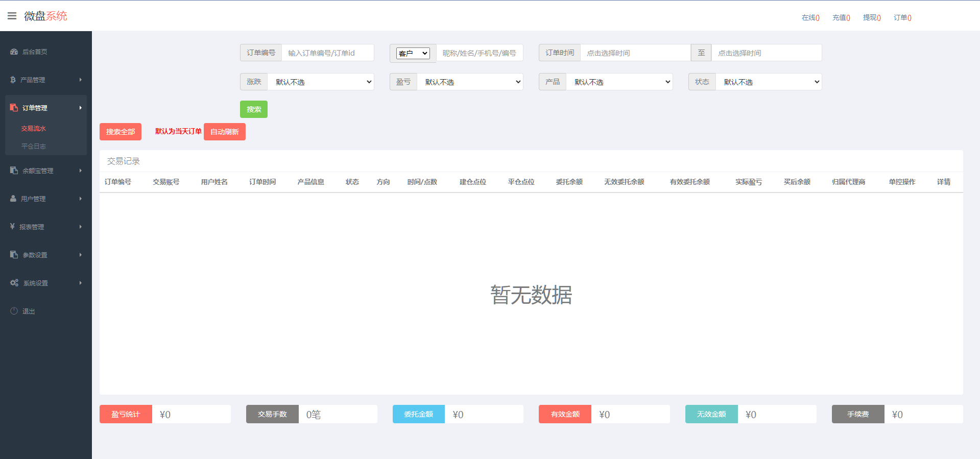Screen dimensions: 980x459
Task: Expand the 客户 type selector
Action: tap(413, 53)
